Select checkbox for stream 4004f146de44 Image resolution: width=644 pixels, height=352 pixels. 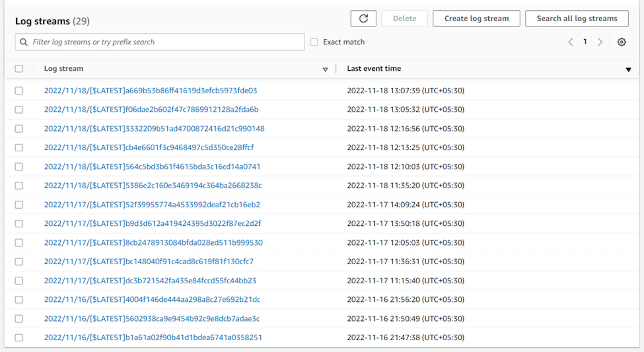[19, 300]
